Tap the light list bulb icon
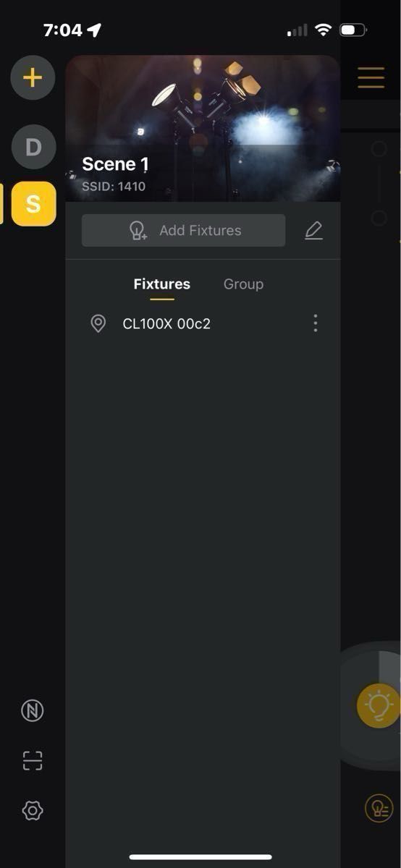Viewport: 401px width, 868px height. 379,807
